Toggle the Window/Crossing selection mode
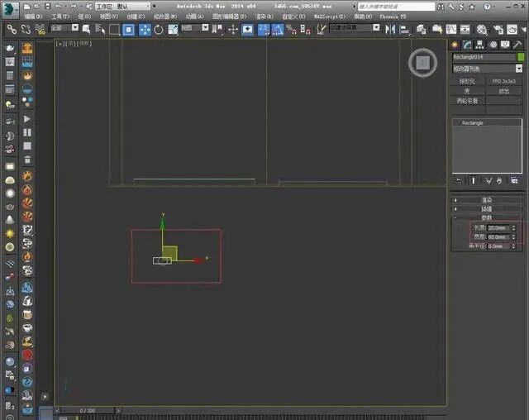Screen dimensions: 529x420 [x=129, y=30]
